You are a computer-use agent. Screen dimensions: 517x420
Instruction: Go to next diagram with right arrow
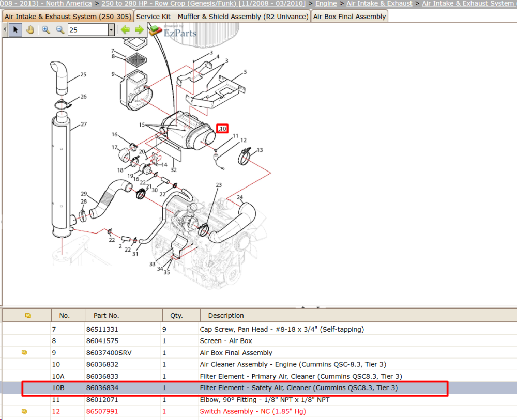[x=140, y=30]
